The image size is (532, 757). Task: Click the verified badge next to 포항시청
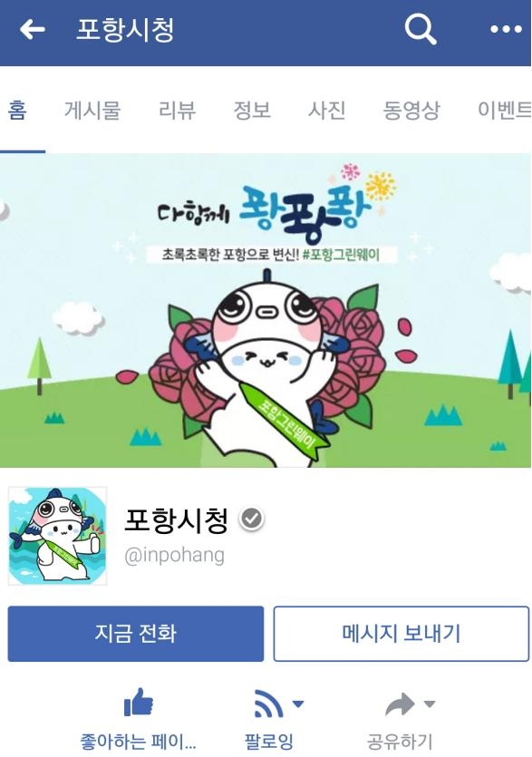(x=252, y=519)
